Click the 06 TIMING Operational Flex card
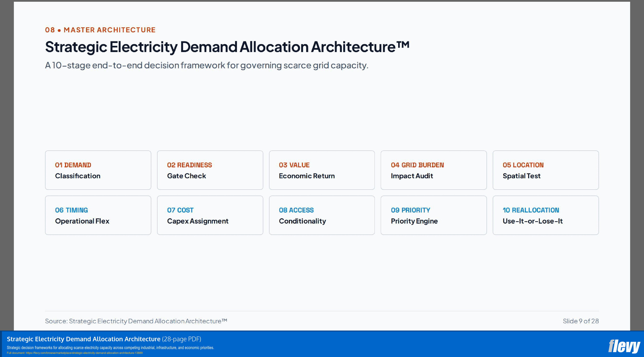Viewport: 644px width, 357px height. tap(98, 215)
